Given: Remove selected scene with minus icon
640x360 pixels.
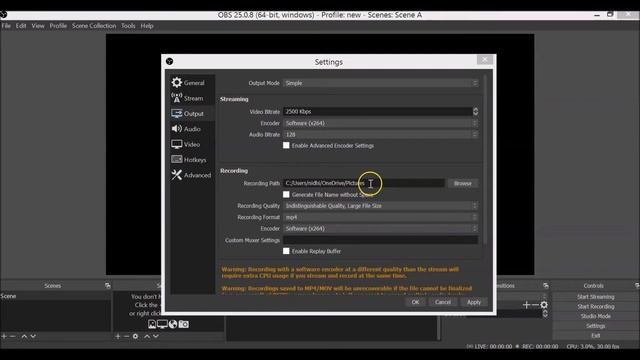Looking at the screenshot, I should [x=13, y=336].
